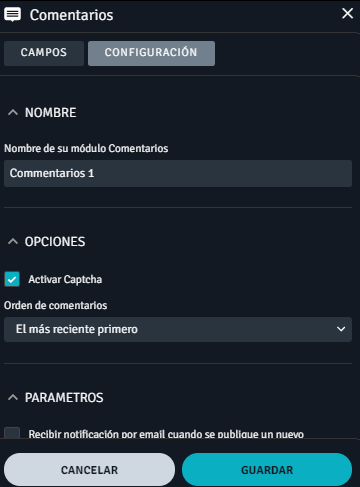The height and width of the screenshot is (487, 360).
Task: Click the Commentarios 1 name field
Action: (x=178, y=173)
